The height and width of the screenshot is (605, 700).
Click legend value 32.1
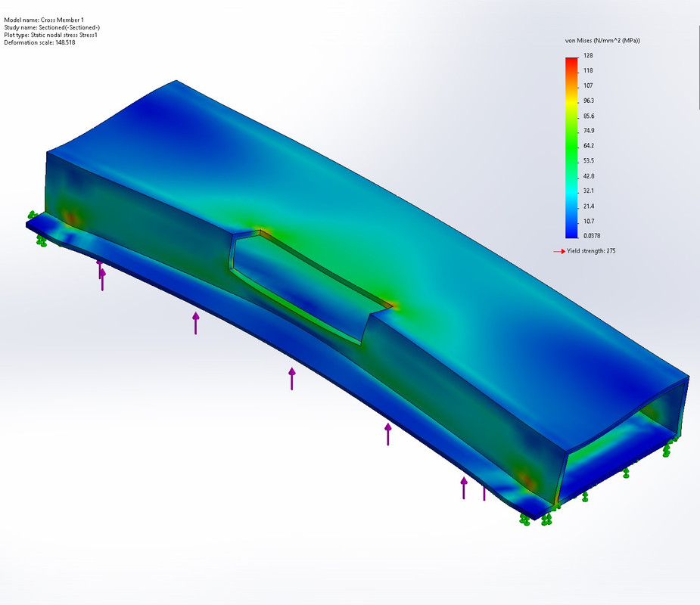click(589, 191)
